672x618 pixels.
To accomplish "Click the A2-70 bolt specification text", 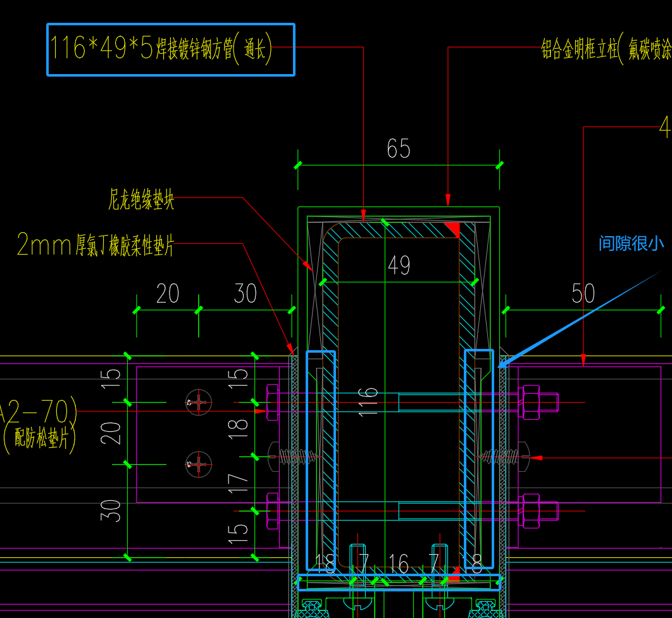I will pos(39,412).
